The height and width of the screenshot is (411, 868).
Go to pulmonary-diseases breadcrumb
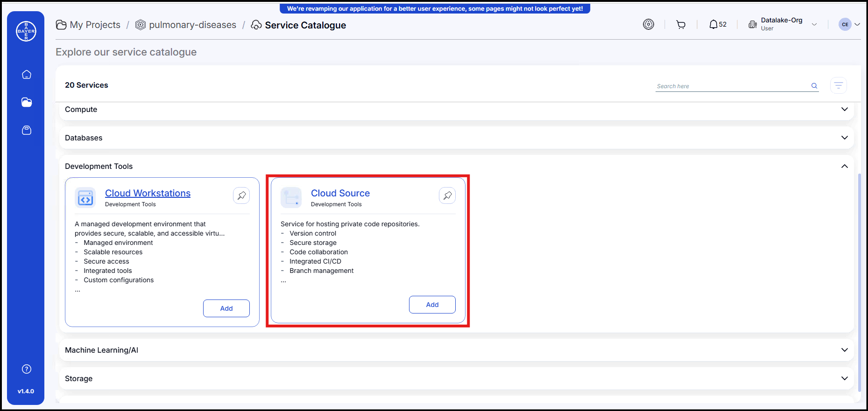click(x=192, y=25)
